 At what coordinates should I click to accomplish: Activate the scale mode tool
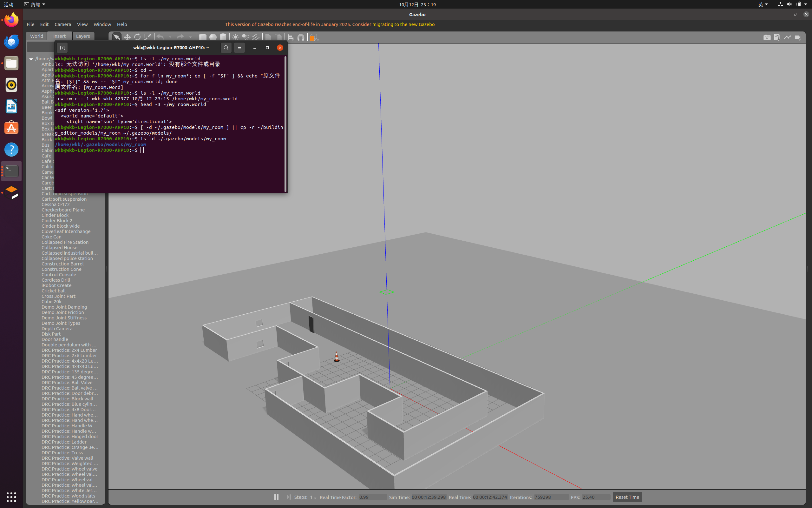[x=147, y=37]
